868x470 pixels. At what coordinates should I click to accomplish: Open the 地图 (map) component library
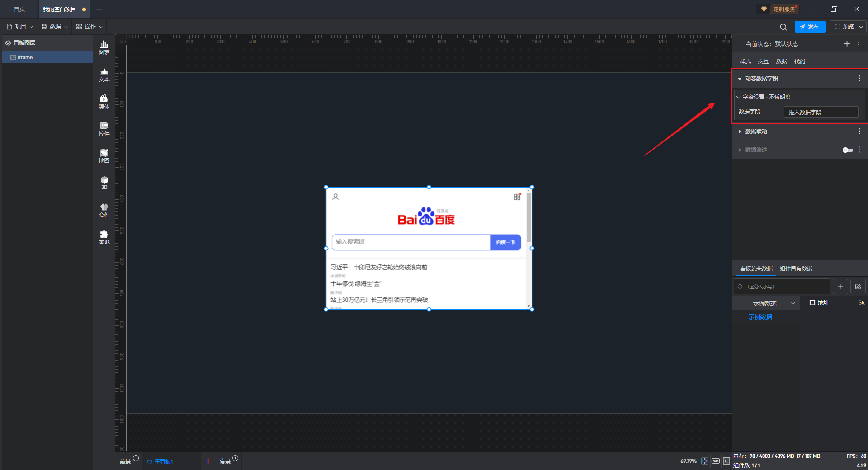click(104, 156)
